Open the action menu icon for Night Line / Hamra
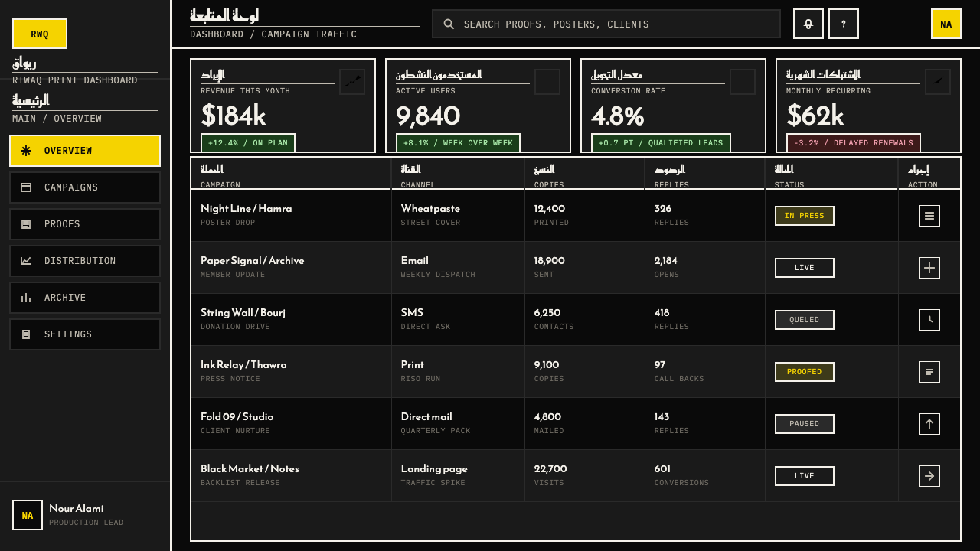This screenshot has width=980, height=551. (929, 216)
